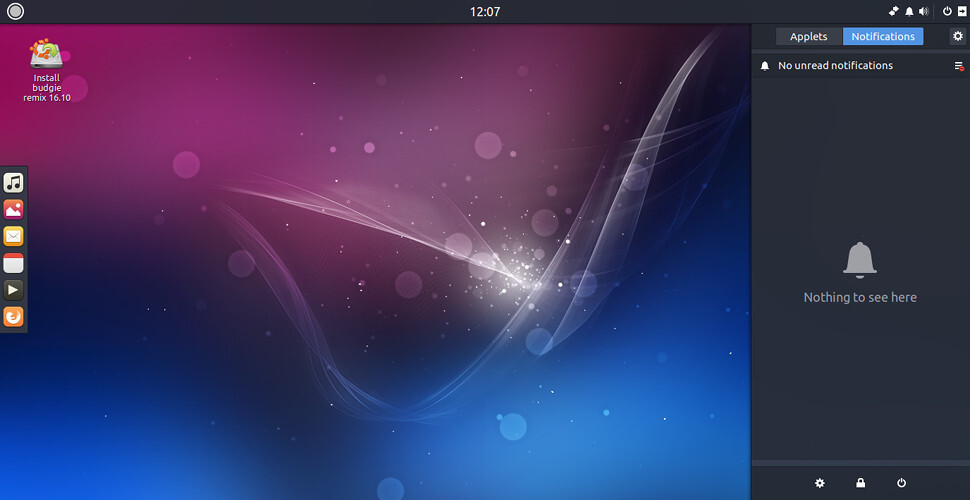The height and width of the screenshot is (500, 970).
Task: Launch the mail client from the dock
Action: point(14,236)
